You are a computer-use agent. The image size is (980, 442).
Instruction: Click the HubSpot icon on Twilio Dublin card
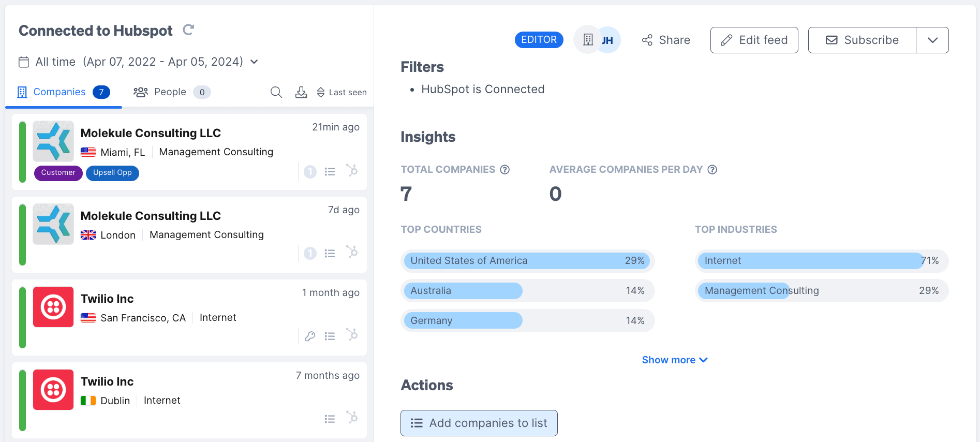352,417
